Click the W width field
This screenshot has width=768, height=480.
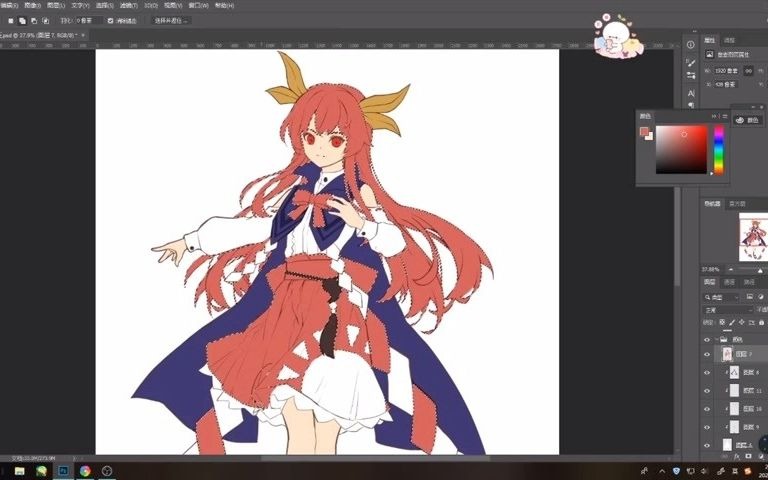pos(726,71)
